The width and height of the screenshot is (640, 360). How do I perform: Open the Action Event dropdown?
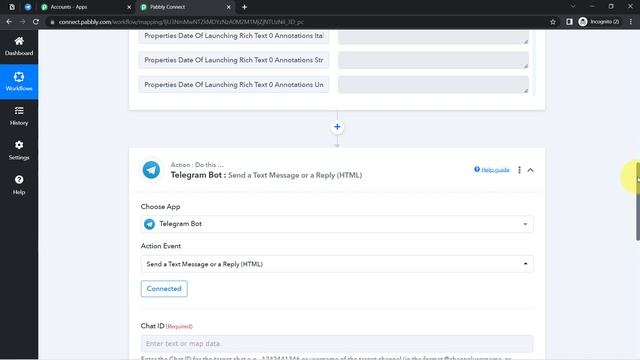point(337,264)
